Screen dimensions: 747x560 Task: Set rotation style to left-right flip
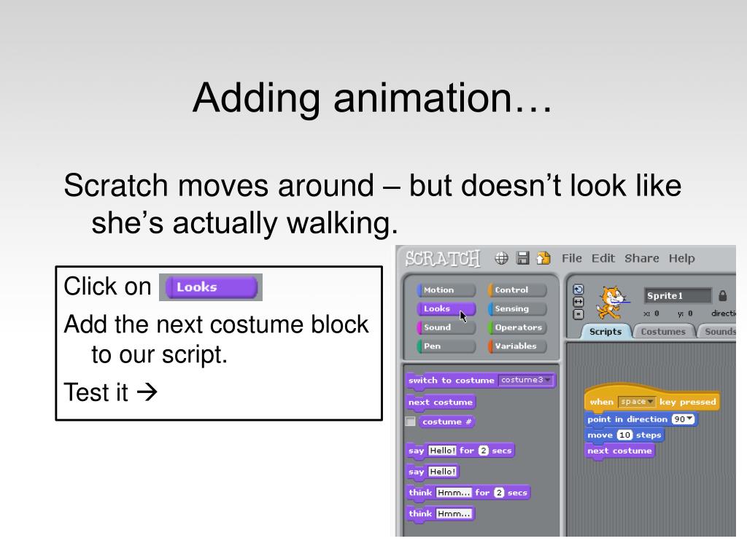tap(578, 302)
